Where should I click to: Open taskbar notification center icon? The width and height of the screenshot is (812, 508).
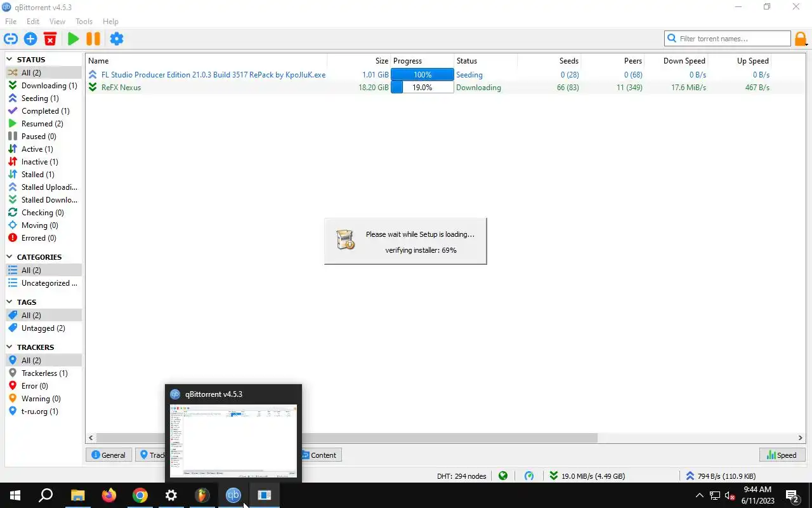point(792,495)
